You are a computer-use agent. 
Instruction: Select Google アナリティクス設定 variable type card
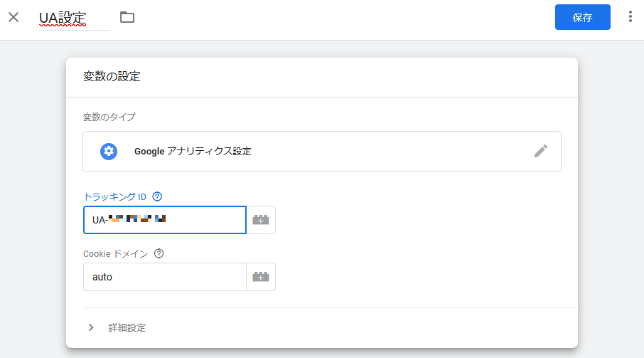[x=322, y=152]
